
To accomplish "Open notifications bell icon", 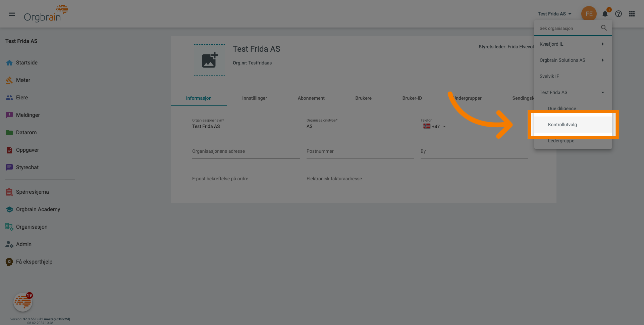I will 605,14.
